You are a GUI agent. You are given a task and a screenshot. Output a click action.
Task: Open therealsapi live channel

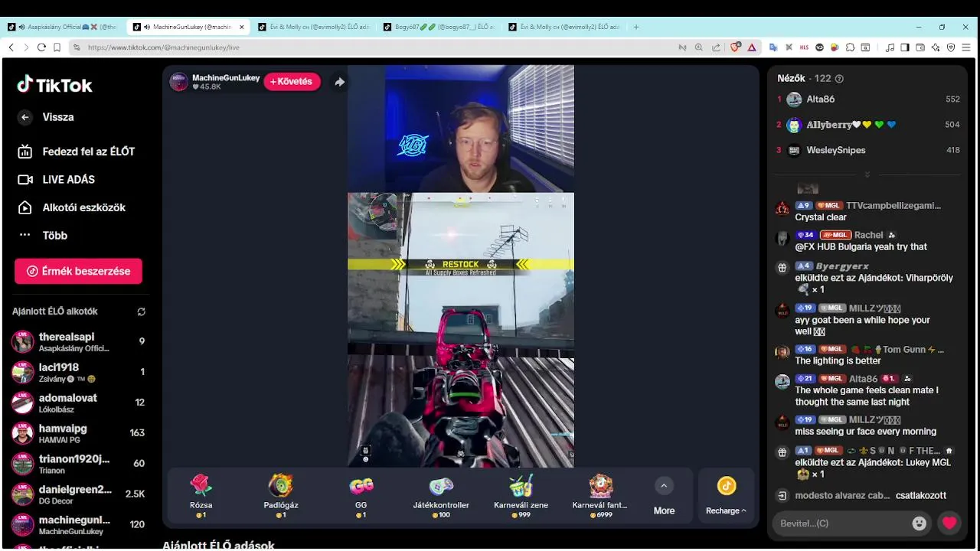point(78,341)
